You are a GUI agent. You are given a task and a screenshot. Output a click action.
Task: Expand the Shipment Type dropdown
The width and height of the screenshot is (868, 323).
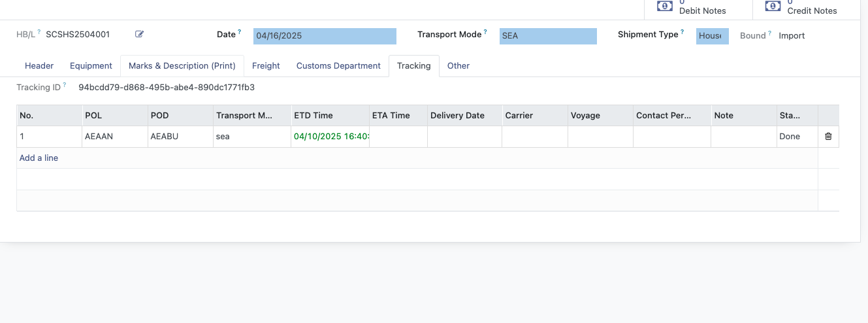click(712, 36)
